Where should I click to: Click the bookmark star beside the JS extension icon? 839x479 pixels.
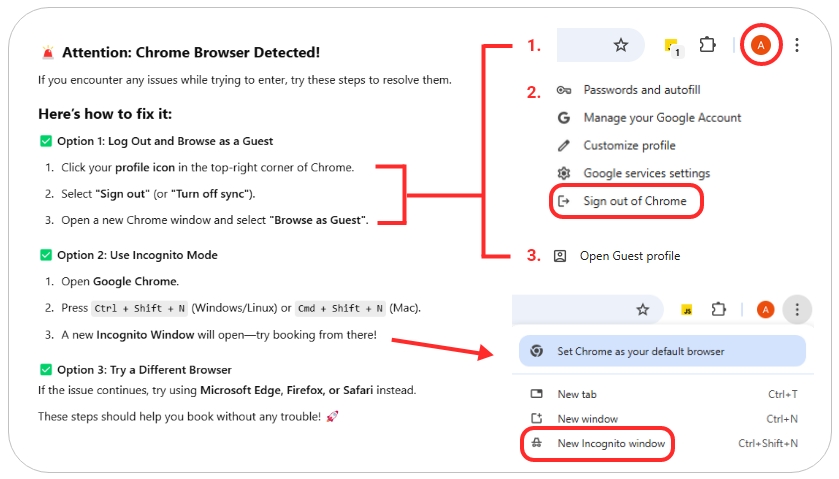(643, 309)
